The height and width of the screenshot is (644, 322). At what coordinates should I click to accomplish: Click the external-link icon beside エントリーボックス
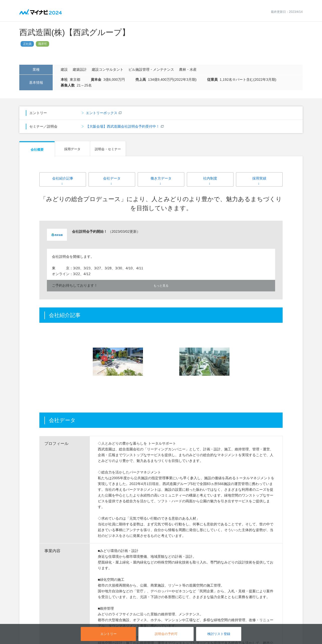[120, 113]
